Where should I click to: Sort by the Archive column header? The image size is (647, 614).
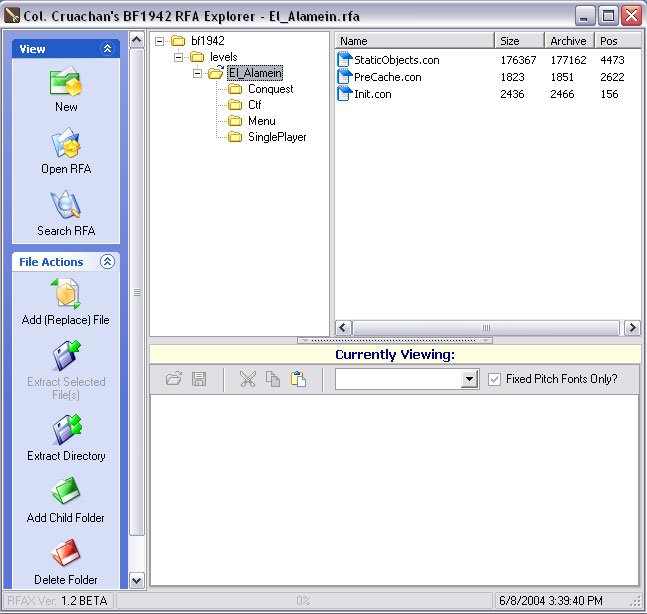tap(569, 41)
